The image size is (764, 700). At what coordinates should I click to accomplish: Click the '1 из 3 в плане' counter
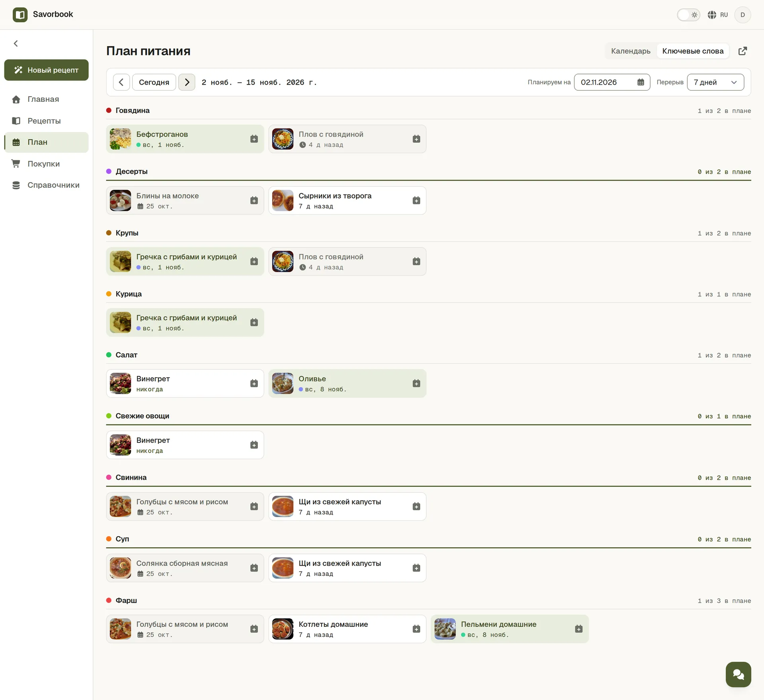724,601
